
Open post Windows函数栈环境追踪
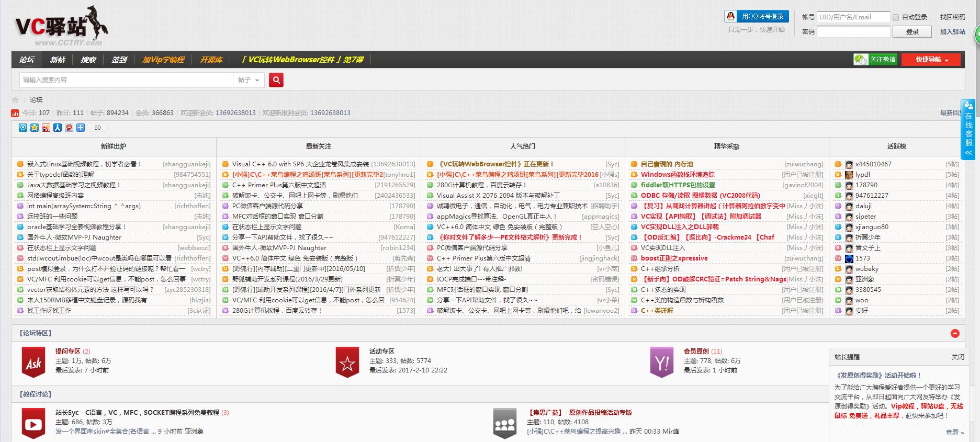point(678,175)
